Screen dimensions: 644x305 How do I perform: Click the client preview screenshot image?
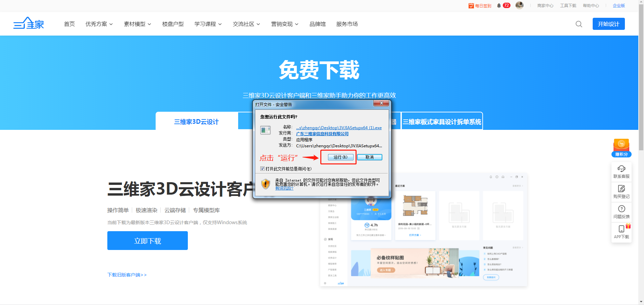(424, 230)
